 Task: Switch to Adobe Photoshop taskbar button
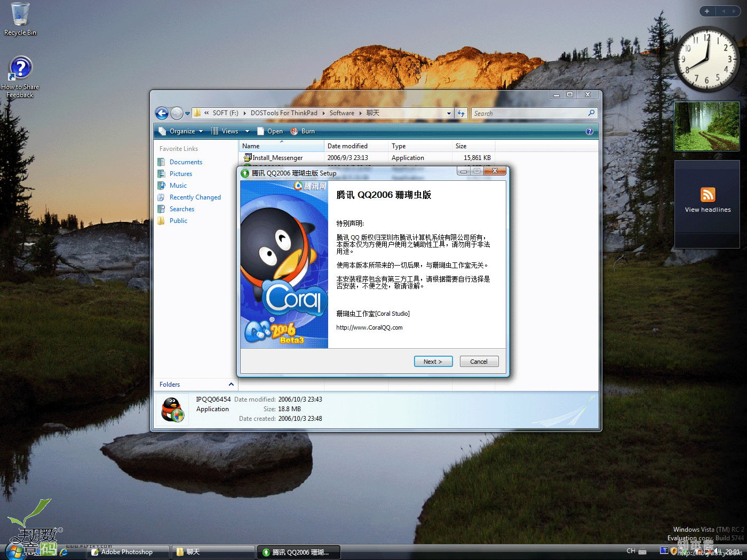point(128,553)
